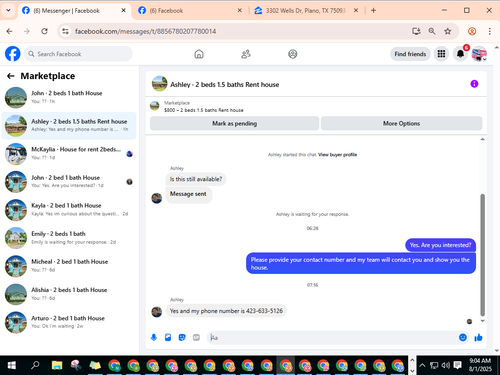Open the Facebook menu grid icon
Image resolution: width=500 pixels, height=375 pixels.
click(441, 54)
